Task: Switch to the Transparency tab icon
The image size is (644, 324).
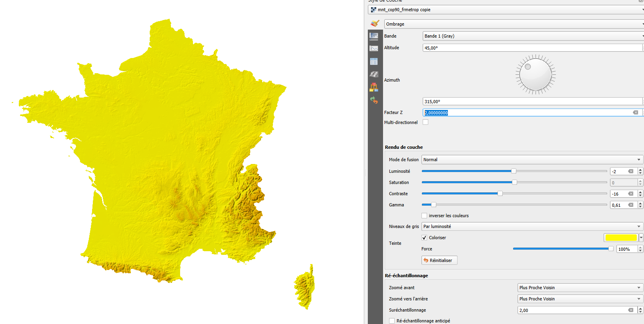Action: click(x=374, y=36)
